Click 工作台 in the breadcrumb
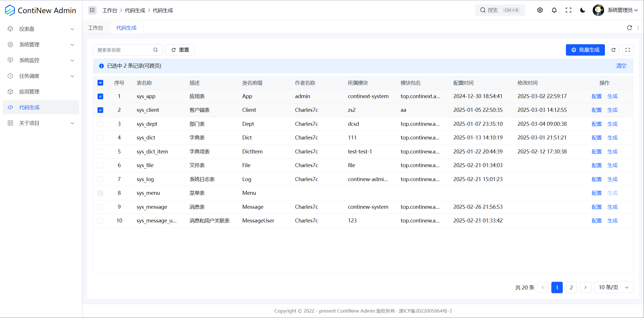This screenshot has width=644, height=318. tap(110, 10)
